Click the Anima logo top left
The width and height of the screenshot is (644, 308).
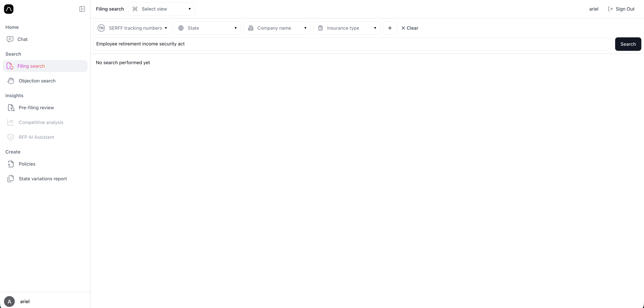click(9, 9)
